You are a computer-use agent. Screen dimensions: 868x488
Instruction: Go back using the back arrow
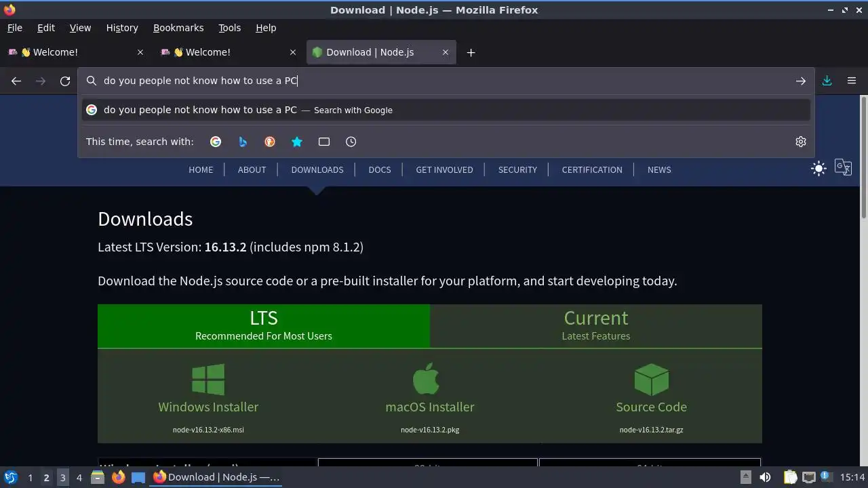click(16, 81)
